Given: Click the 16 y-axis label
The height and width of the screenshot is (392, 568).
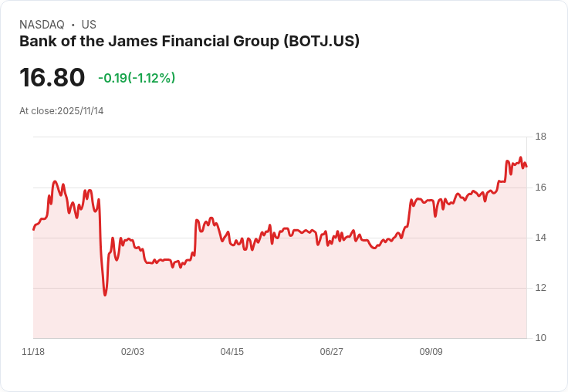Looking at the screenshot, I should 540,188.
